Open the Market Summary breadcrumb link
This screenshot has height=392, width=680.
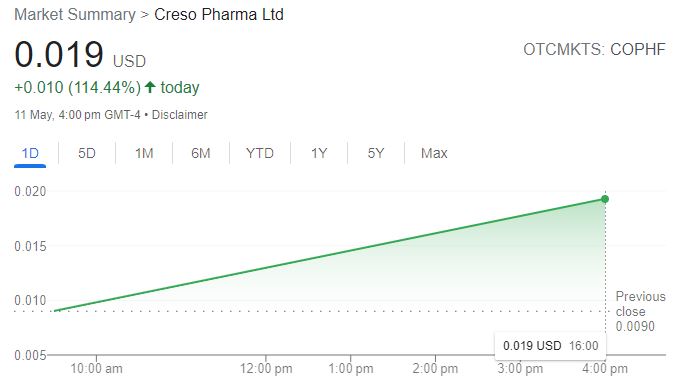coord(75,15)
